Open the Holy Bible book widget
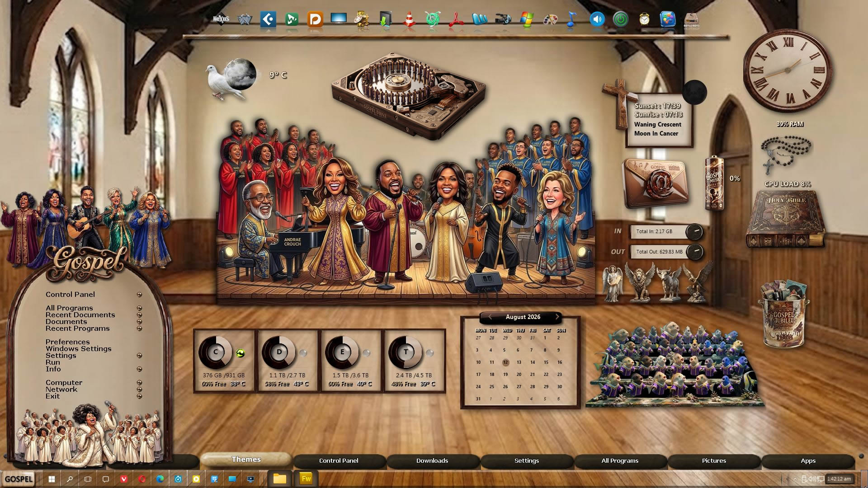This screenshot has width=868, height=488. point(785,219)
